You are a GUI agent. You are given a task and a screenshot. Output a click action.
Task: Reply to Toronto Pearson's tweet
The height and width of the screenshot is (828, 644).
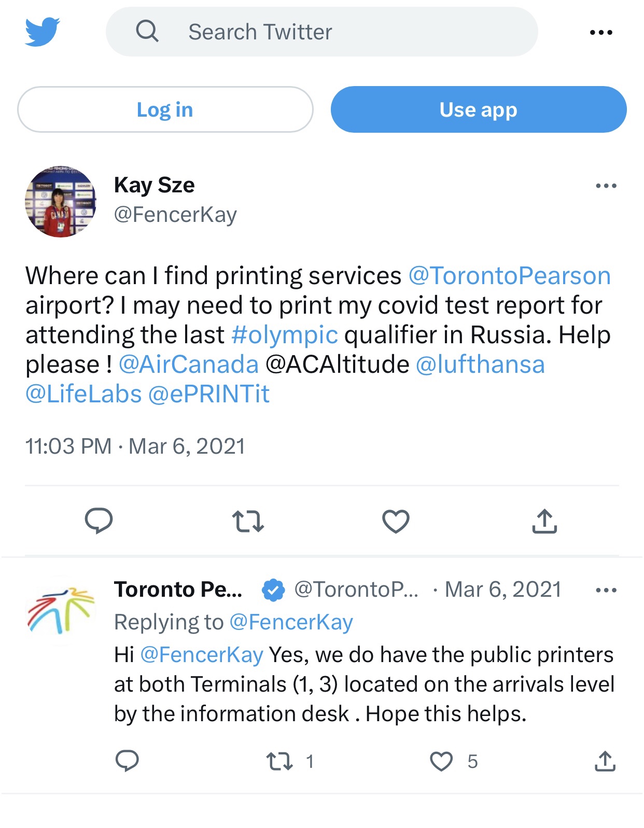[x=127, y=761]
